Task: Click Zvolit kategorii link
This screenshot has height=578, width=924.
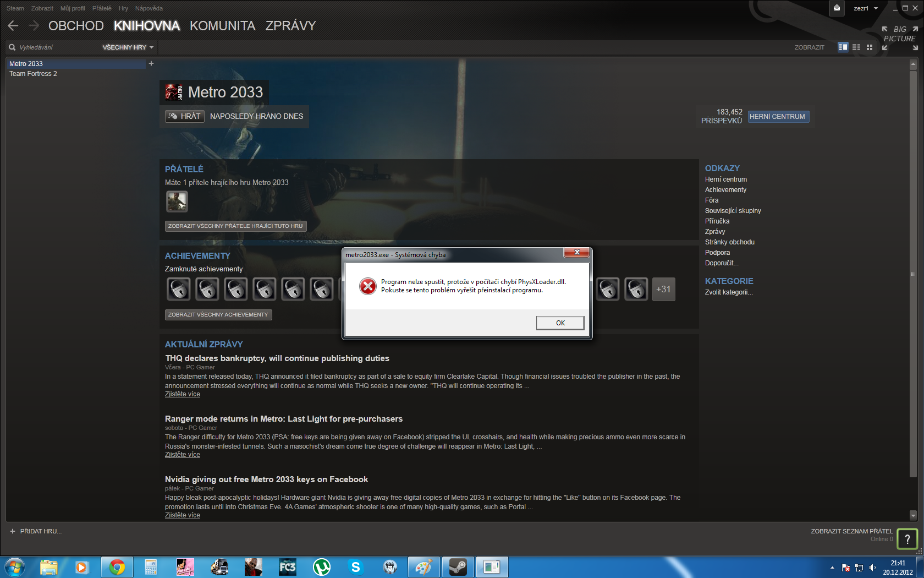Action: [729, 292]
